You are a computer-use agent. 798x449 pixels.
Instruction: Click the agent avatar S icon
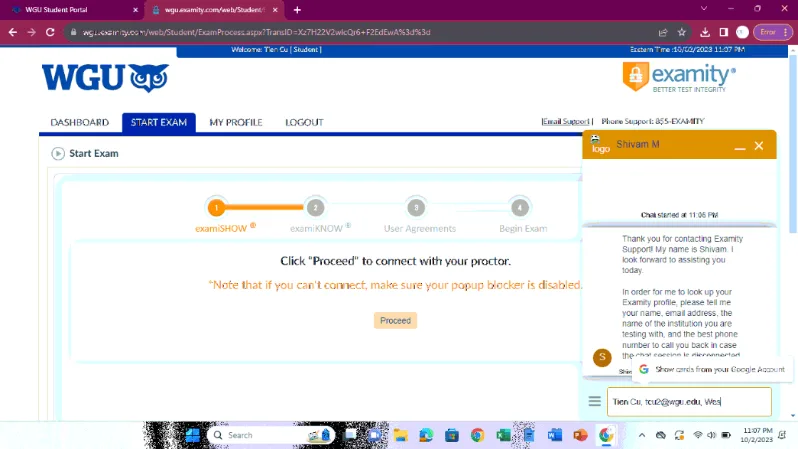(x=602, y=357)
